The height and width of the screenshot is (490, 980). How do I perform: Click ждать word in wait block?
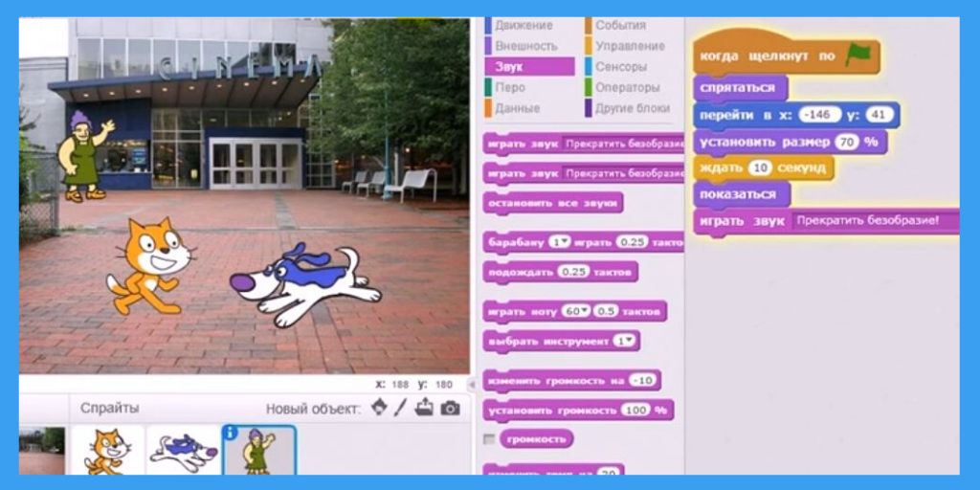coord(721,168)
